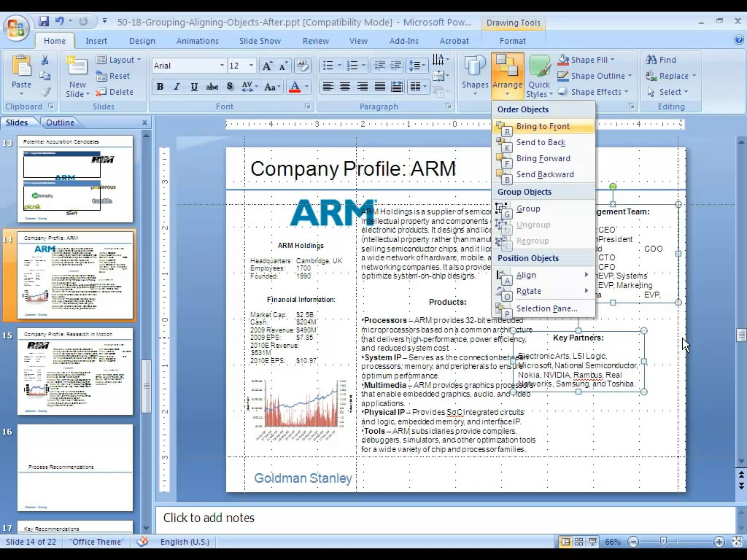Screen dimensions: 747x560
Task: Open Line Spacing options
Action: [417, 66]
